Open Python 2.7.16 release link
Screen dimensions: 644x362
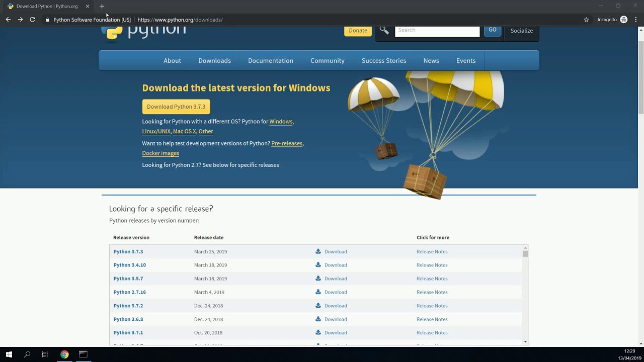coord(130,292)
